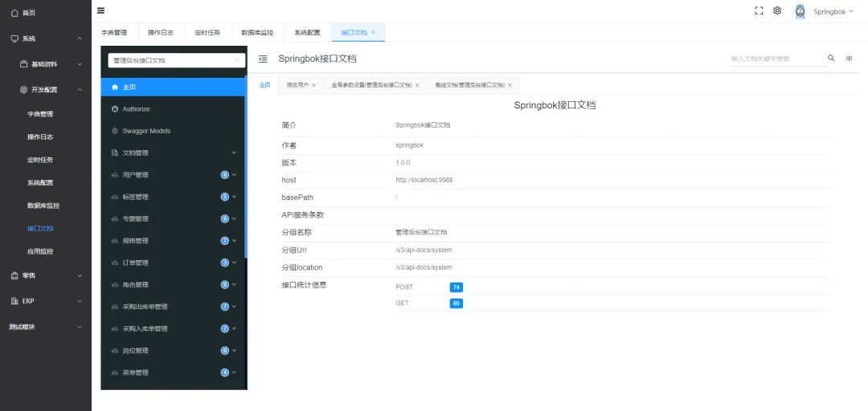Switch to the 字典管理 top tab

coord(114,33)
